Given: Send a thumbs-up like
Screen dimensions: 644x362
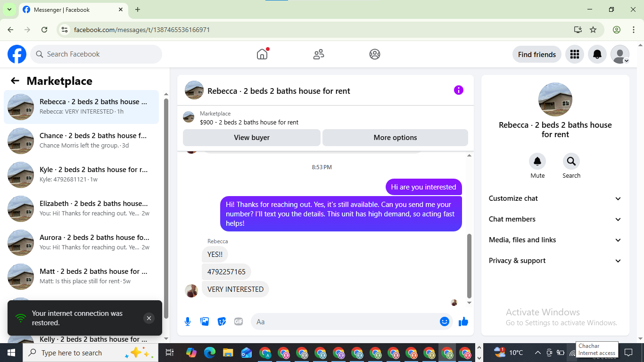Looking at the screenshot, I should [463, 321].
